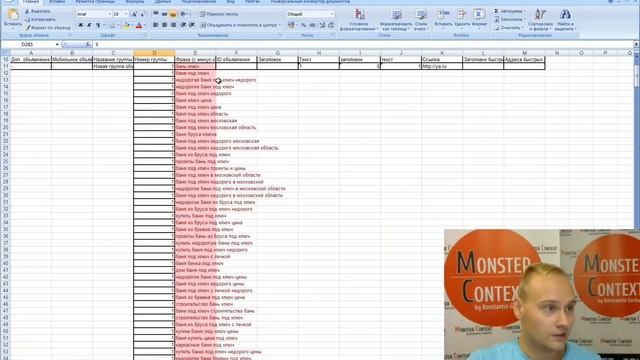
Task: Open Conditional Formatting (Условное форматирование)
Action: [x=359, y=20]
